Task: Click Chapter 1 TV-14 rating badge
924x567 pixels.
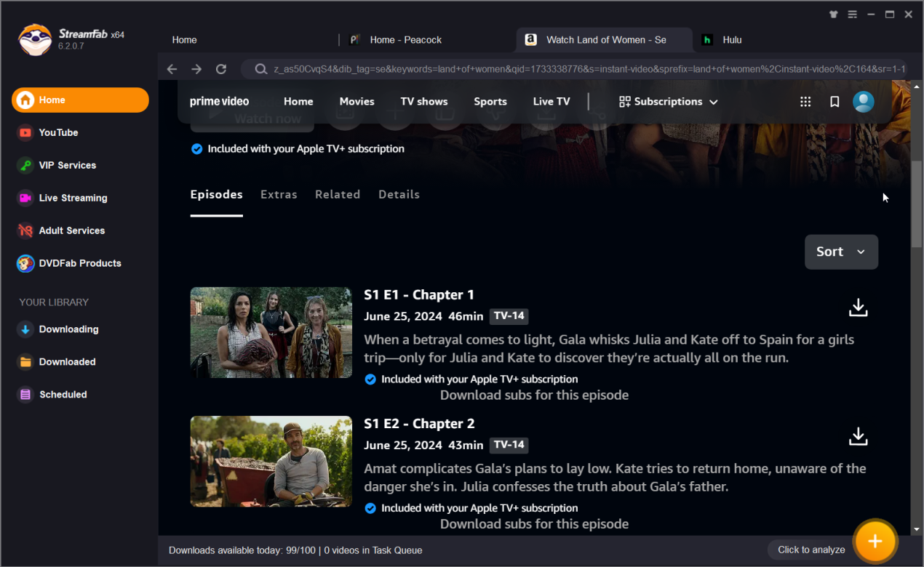Action: [509, 316]
